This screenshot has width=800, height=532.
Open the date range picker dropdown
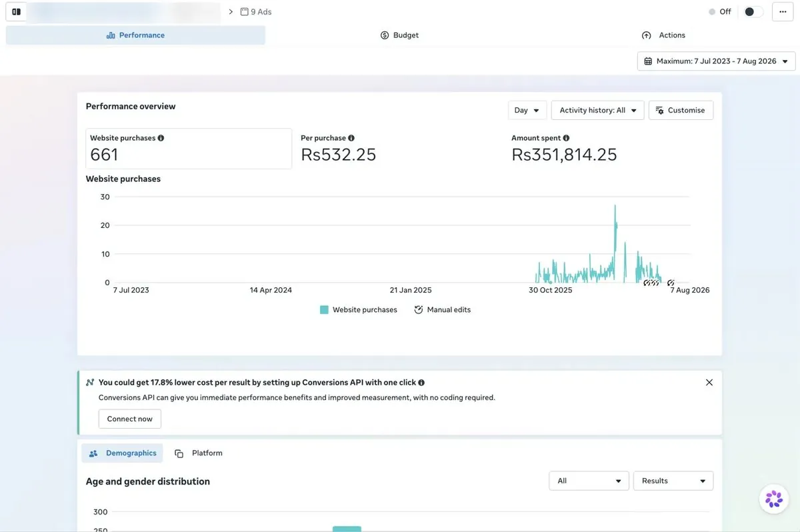(x=716, y=61)
